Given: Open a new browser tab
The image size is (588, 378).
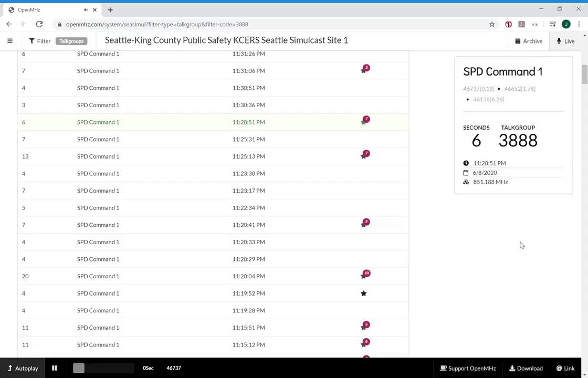Looking at the screenshot, I should click(110, 10).
